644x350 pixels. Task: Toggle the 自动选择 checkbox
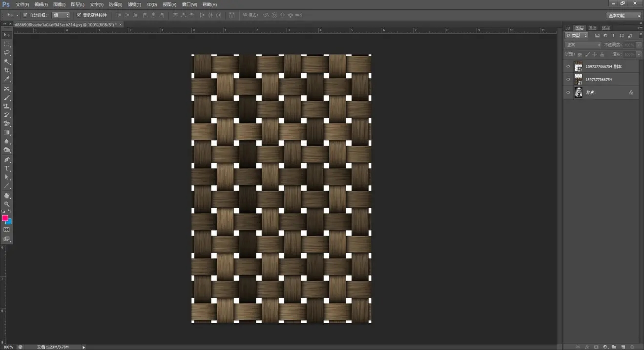click(25, 15)
